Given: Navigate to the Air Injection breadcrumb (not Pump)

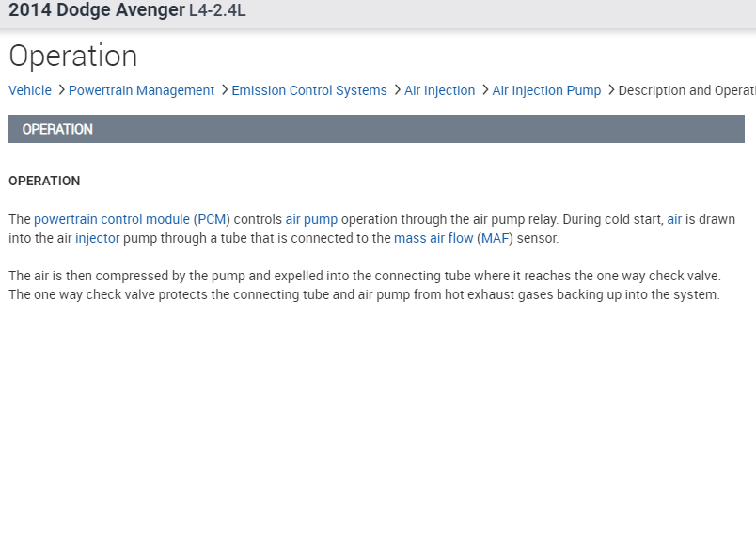Looking at the screenshot, I should pos(439,90).
